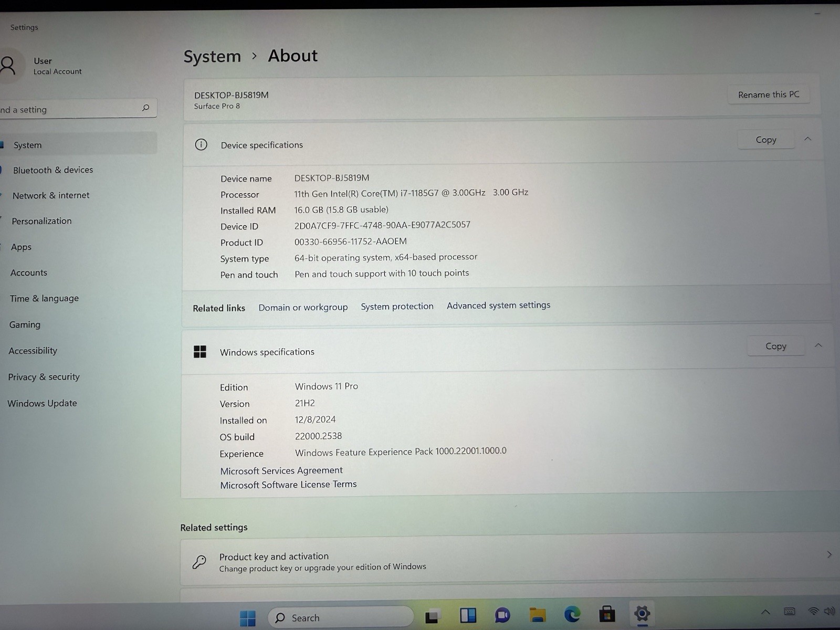Collapse the Windows specifications section
The width and height of the screenshot is (840, 630).
click(818, 345)
